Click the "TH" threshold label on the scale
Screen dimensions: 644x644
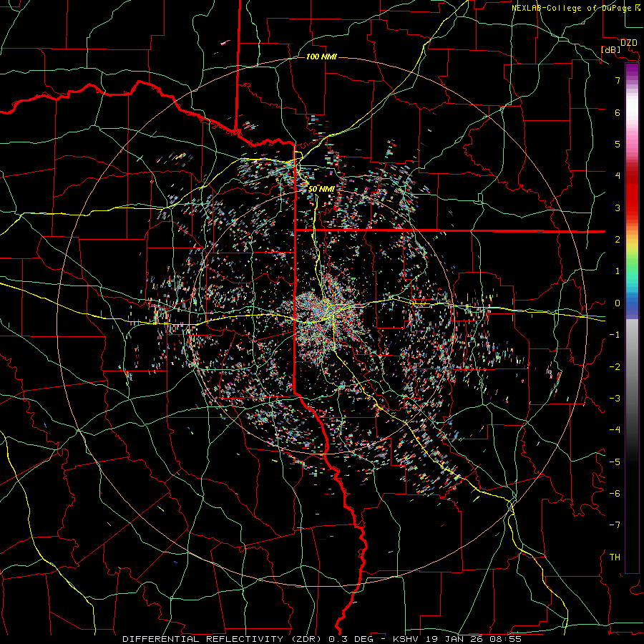pyautogui.click(x=615, y=557)
